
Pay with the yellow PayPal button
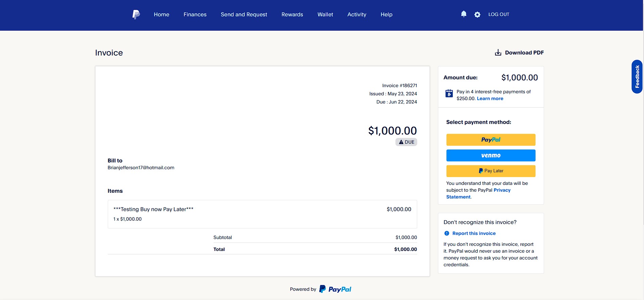click(x=491, y=140)
